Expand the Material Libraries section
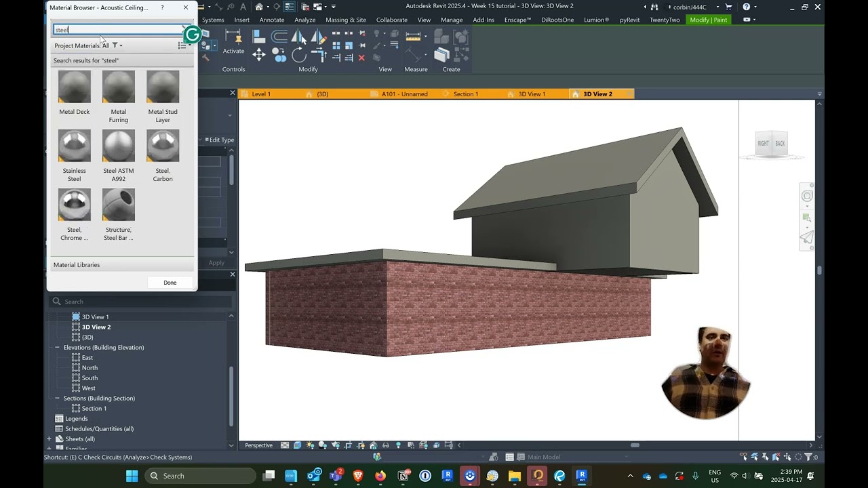The height and width of the screenshot is (488, 868). click(x=122, y=264)
